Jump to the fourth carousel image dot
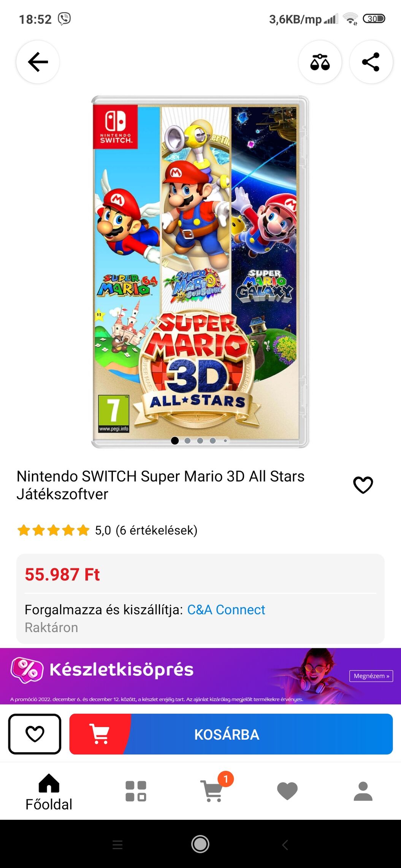This screenshot has width=401, height=868. pyautogui.click(x=213, y=440)
